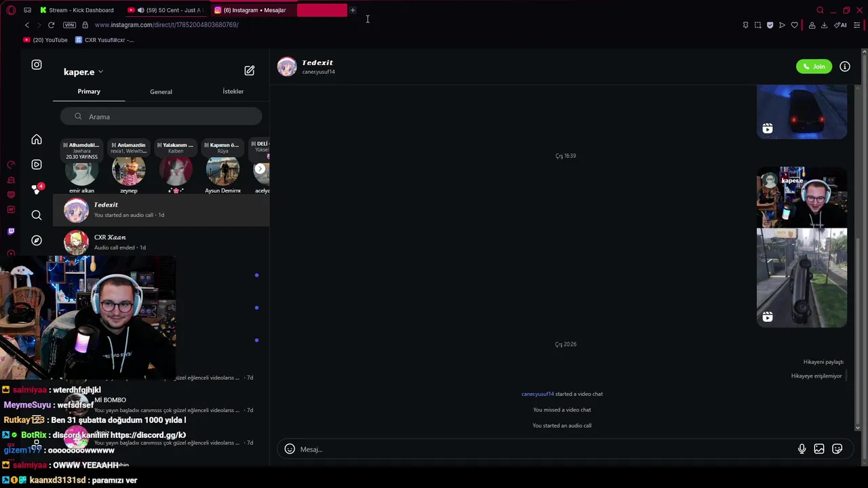Open the CXR Kaan conversation row
This screenshot has width=868, height=488.
[161, 243]
